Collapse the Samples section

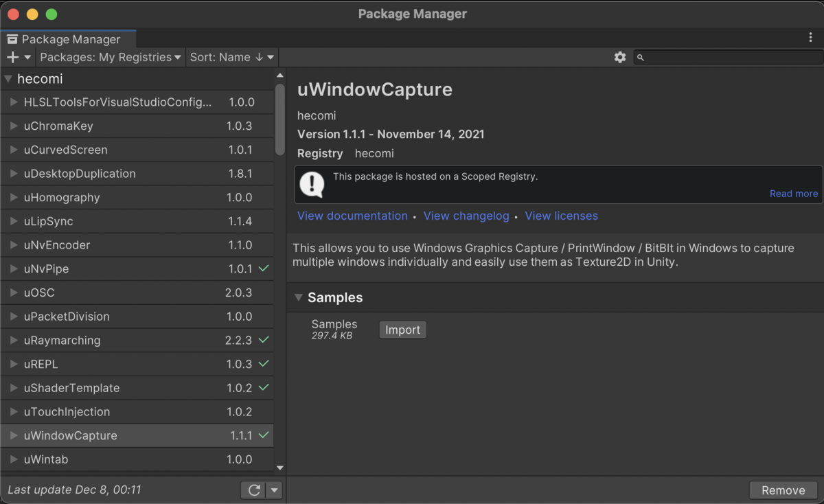[299, 297]
